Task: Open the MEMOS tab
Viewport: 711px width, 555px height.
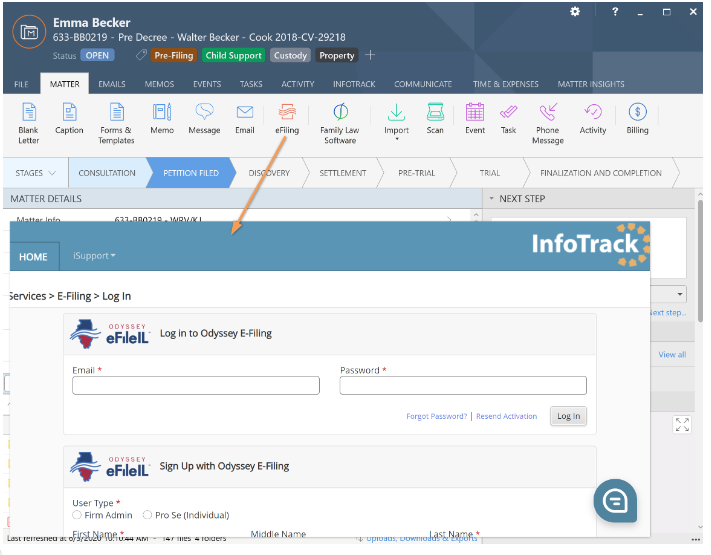Action: click(159, 84)
